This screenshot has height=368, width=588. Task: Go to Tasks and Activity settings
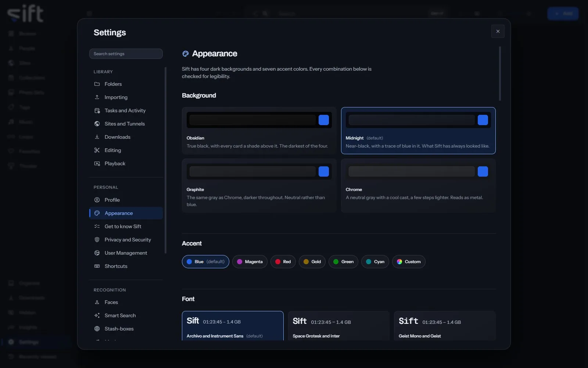click(126, 110)
